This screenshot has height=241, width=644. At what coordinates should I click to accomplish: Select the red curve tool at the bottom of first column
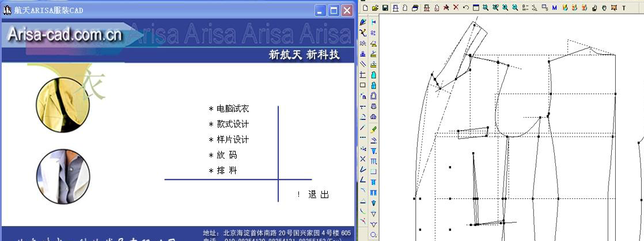[x=363, y=221]
